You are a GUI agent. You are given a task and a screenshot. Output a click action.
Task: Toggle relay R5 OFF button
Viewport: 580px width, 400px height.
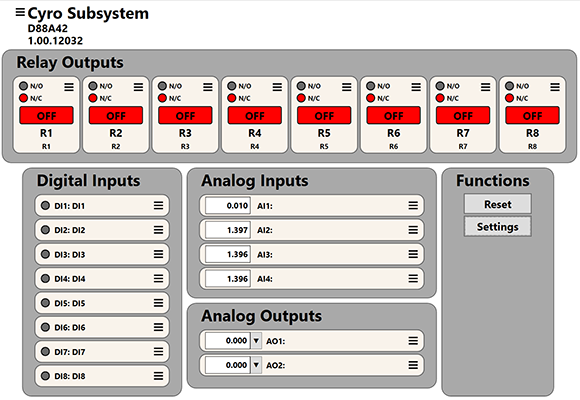324,115
